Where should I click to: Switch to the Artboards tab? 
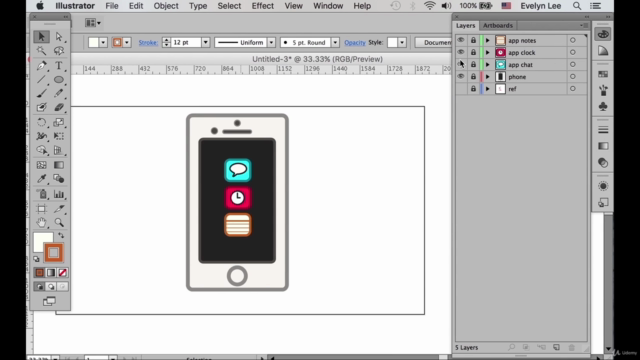click(498, 25)
